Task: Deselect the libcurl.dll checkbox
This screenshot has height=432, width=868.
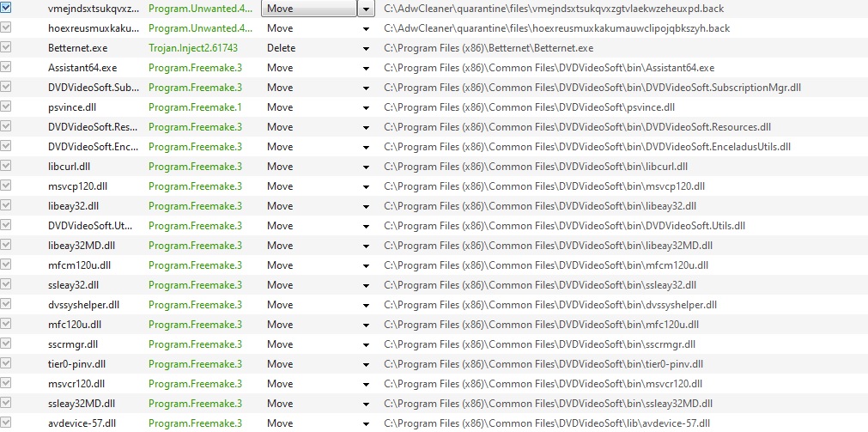Action: [x=7, y=167]
